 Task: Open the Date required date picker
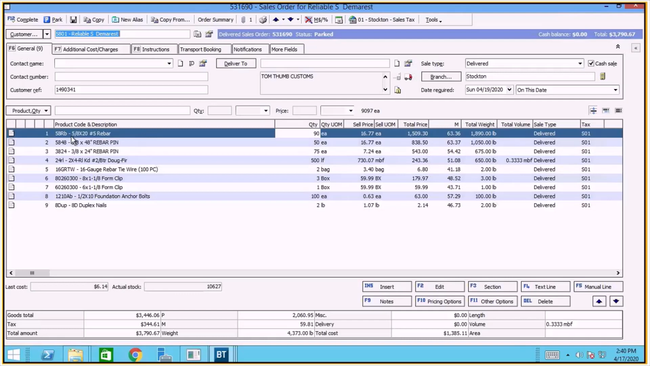tap(509, 90)
